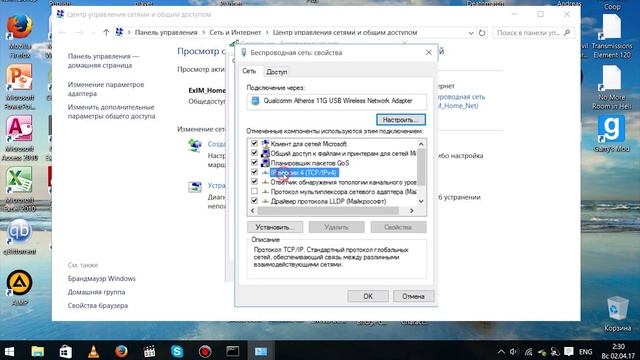
Task: Select Планировщик пакетов QoS list row
Action: pos(310,163)
